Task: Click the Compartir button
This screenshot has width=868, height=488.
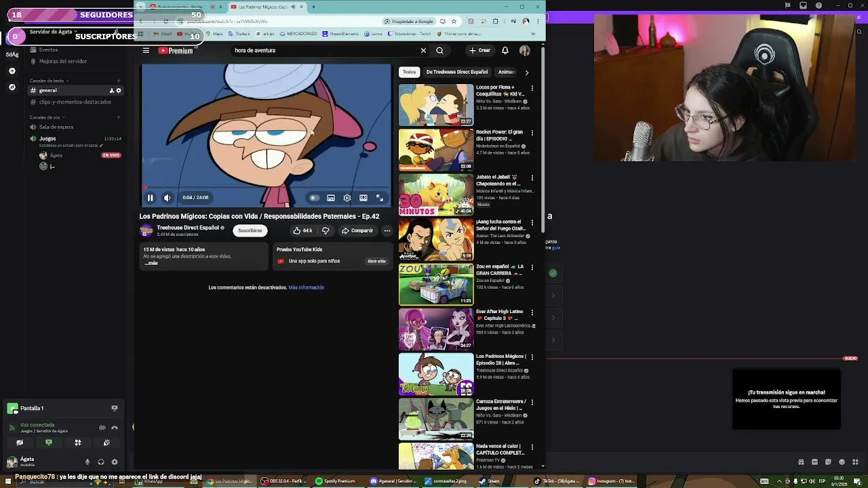Action: click(357, 230)
